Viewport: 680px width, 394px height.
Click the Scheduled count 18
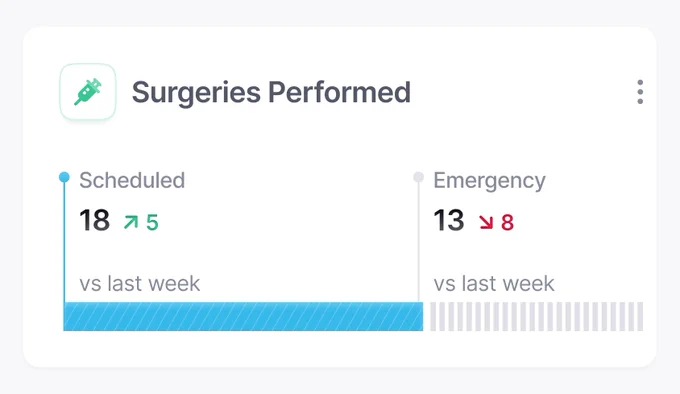coord(95,221)
